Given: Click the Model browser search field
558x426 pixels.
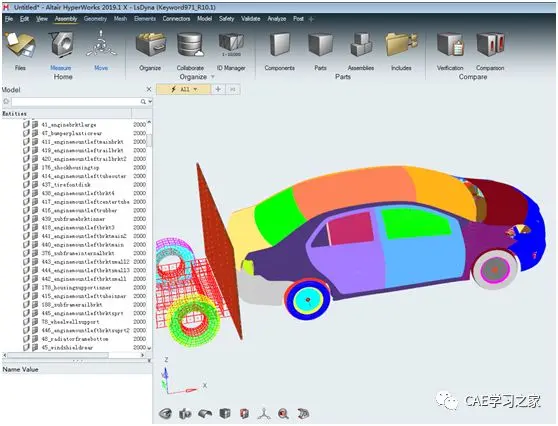Looking at the screenshot, I should (x=75, y=102).
